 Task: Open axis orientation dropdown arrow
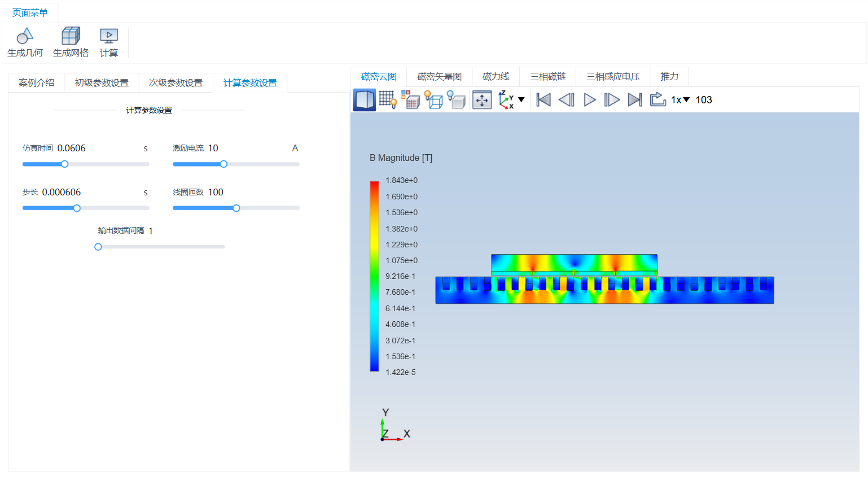click(x=521, y=100)
